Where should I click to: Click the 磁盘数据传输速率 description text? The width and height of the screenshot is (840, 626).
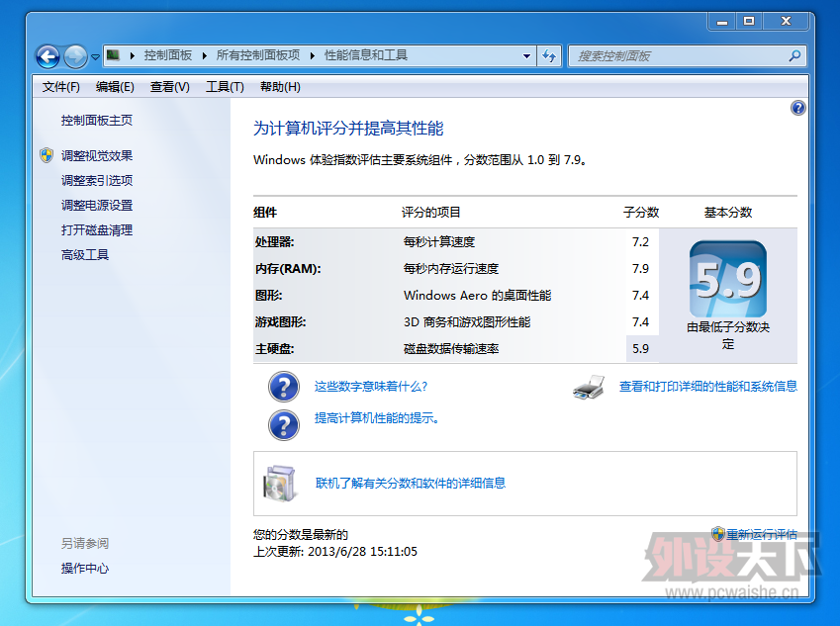pos(450,349)
